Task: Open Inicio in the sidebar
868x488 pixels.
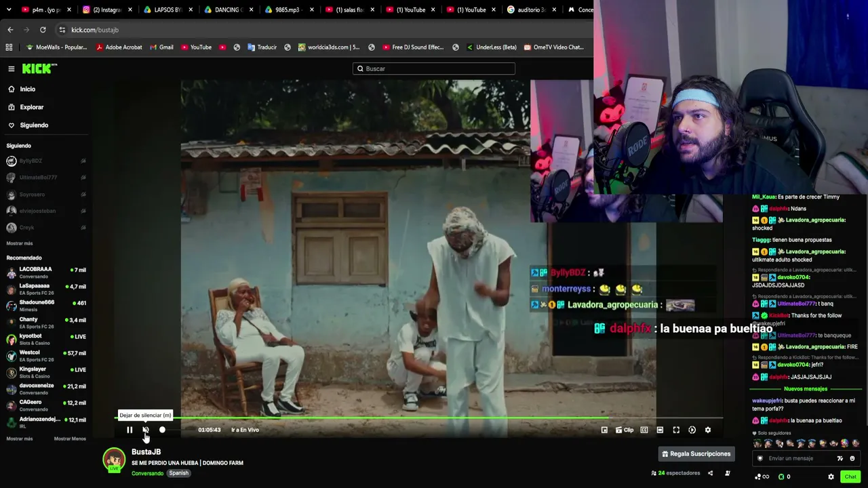Action: pyautogui.click(x=27, y=89)
